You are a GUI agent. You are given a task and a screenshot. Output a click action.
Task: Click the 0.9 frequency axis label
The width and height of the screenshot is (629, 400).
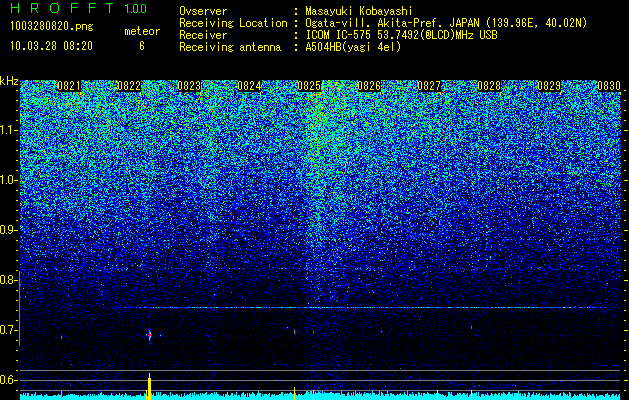pos(8,230)
